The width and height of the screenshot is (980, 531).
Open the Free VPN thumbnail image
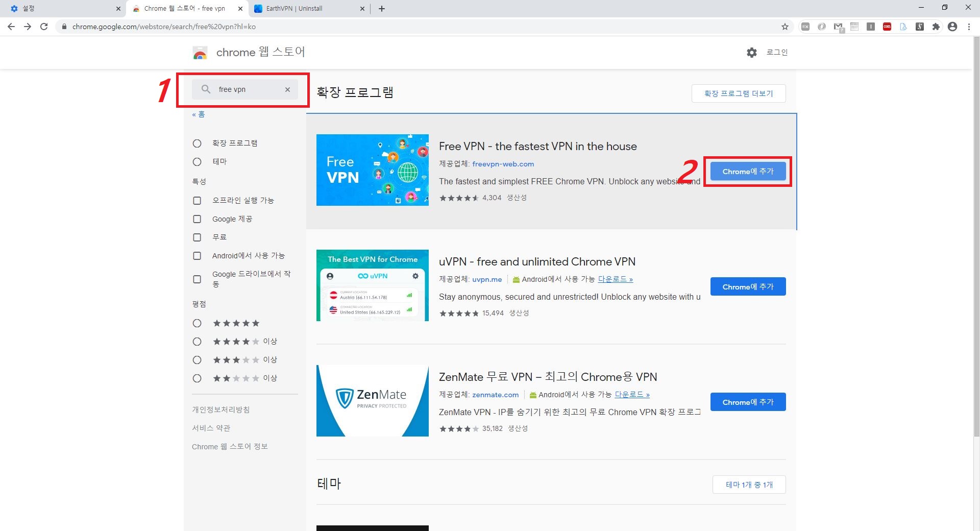pos(373,170)
